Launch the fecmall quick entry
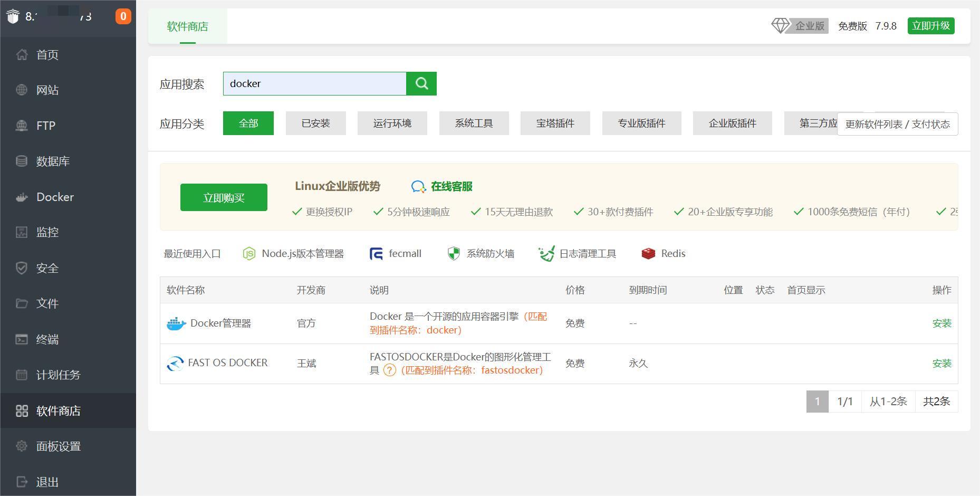This screenshot has height=496, width=980. (395, 253)
